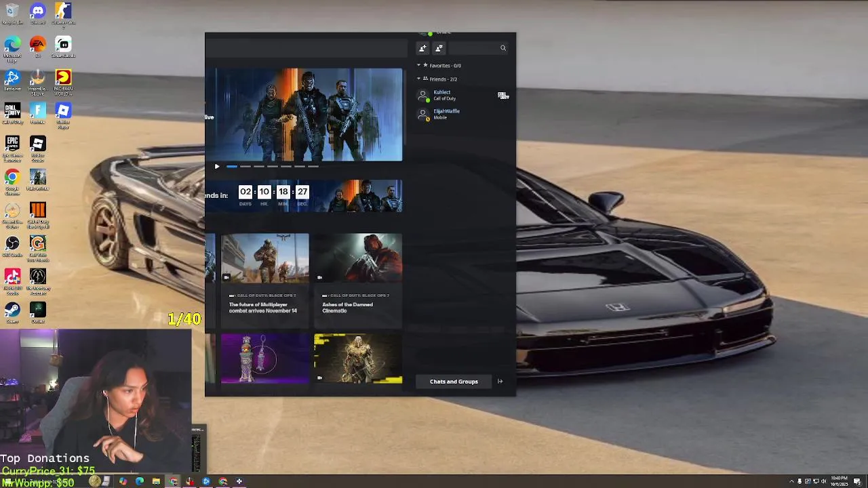Viewport: 868px width, 488px height.
Task: Open File Explorer from the taskbar
Action: [x=156, y=481]
